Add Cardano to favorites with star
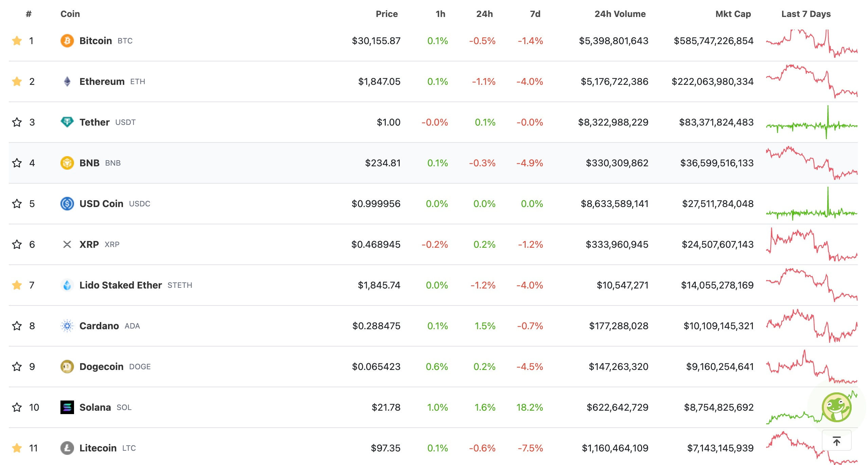 pyautogui.click(x=17, y=326)
